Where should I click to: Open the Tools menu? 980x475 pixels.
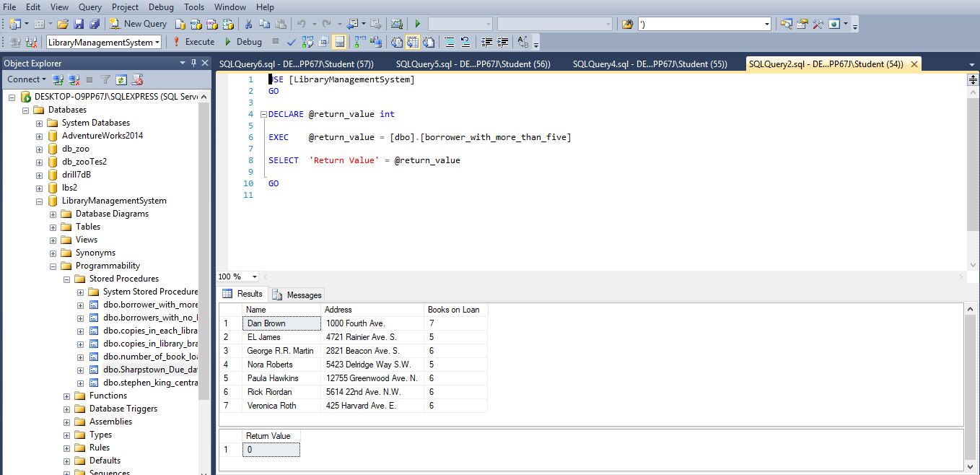coord(193,7)
